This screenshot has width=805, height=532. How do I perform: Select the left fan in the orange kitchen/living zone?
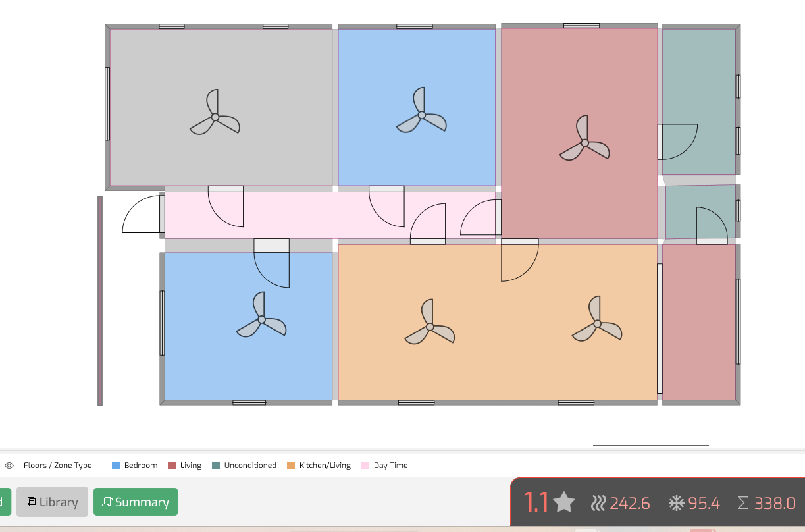(430, 327)
